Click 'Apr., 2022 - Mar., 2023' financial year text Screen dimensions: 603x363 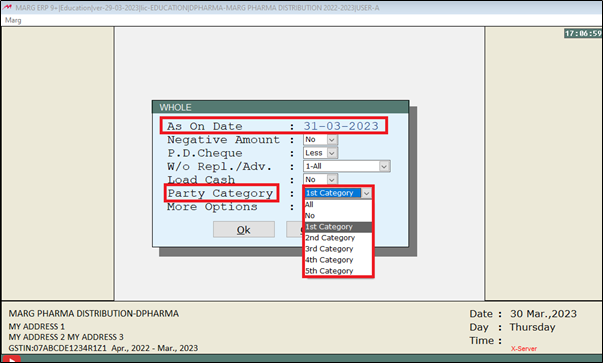pos(155,348)
